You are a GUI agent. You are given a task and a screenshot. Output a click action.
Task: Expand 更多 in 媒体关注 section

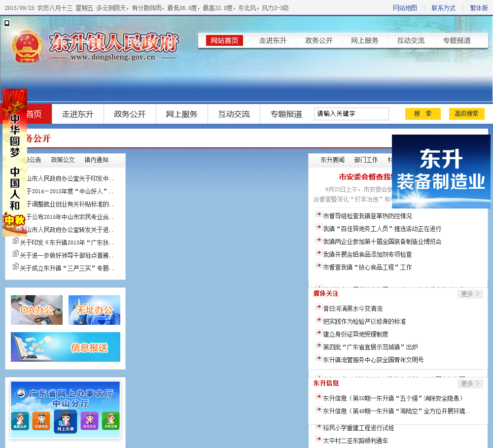[470, 294]
